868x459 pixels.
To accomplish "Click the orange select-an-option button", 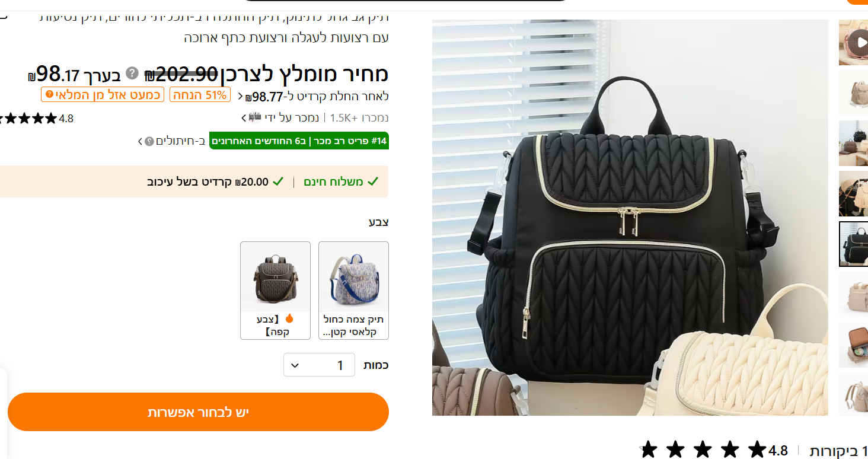I will click(x=198, y=412).
